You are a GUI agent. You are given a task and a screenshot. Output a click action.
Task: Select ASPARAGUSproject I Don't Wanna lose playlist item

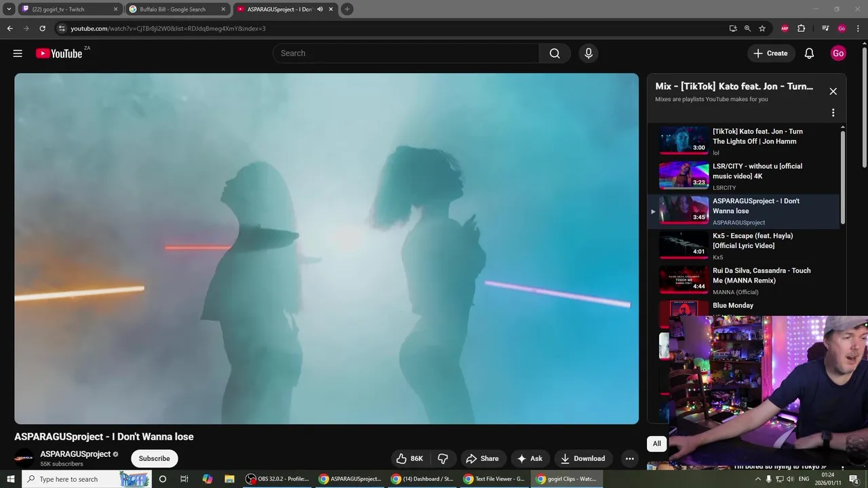click(x=743, y=211)
